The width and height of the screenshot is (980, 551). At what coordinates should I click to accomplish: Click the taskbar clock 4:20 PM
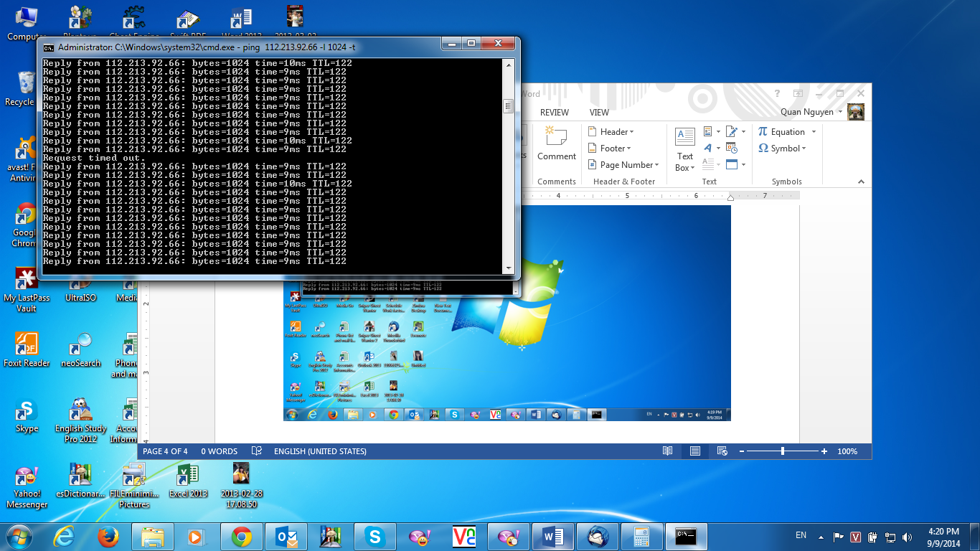point(943,537)
